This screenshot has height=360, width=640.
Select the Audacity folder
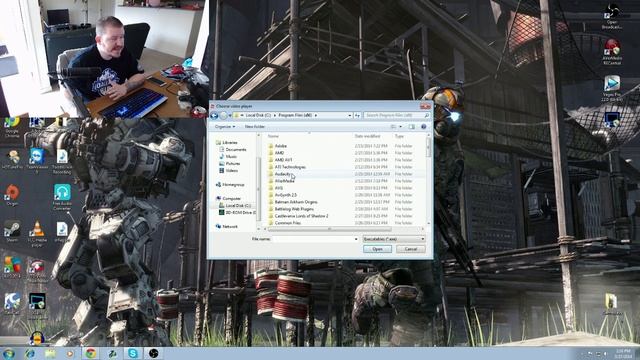282,174
